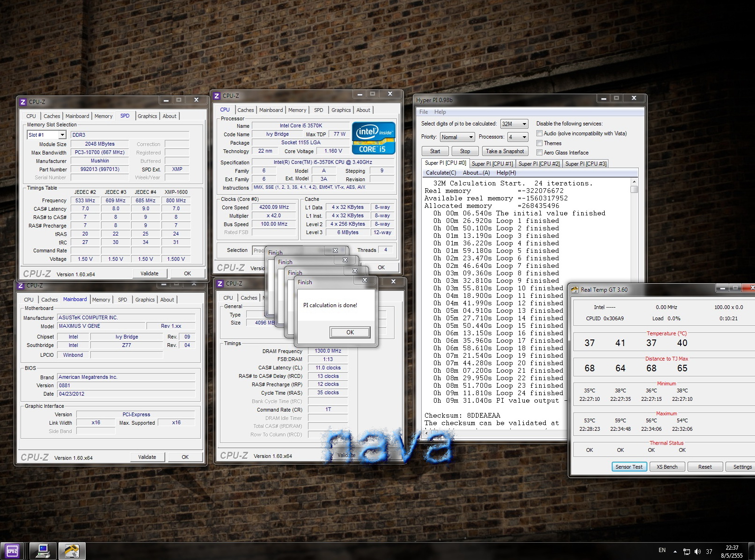Viewport: 755px width, 560px height.
Task: Click Start in Hyper PI
Action: 435,151
